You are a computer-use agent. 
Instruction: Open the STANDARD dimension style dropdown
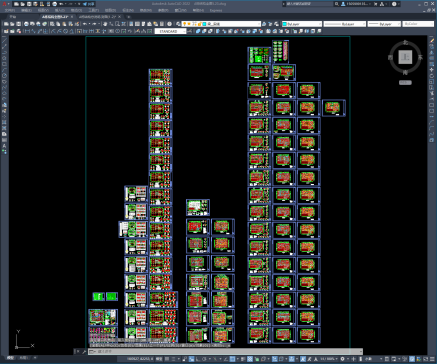coord(170,31)
